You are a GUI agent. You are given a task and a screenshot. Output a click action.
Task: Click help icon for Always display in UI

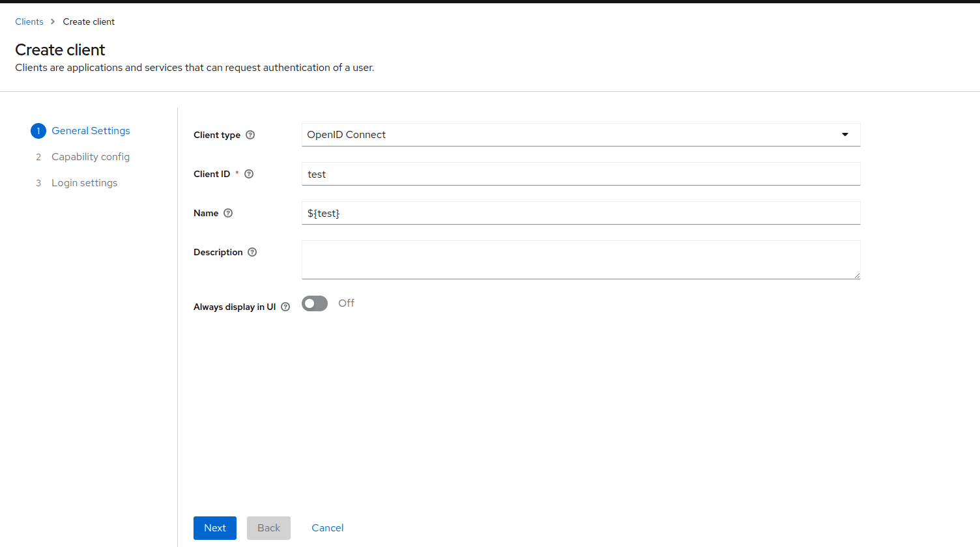tap(285, 307)
